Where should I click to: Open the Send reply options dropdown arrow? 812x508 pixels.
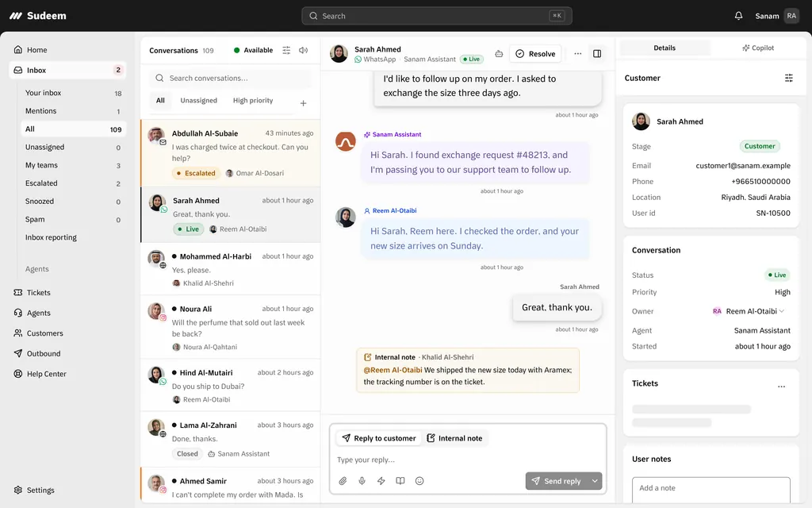pos(595,481)
